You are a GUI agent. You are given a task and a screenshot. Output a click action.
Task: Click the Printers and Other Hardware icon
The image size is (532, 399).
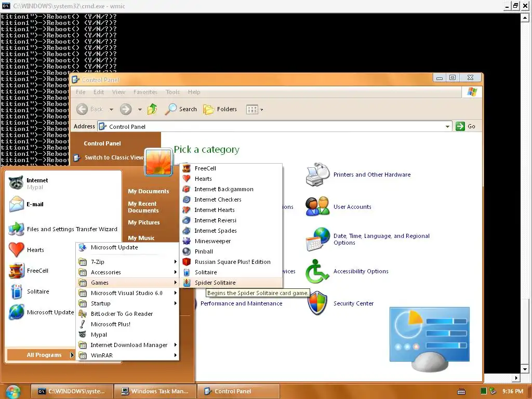tap(317, 175)
